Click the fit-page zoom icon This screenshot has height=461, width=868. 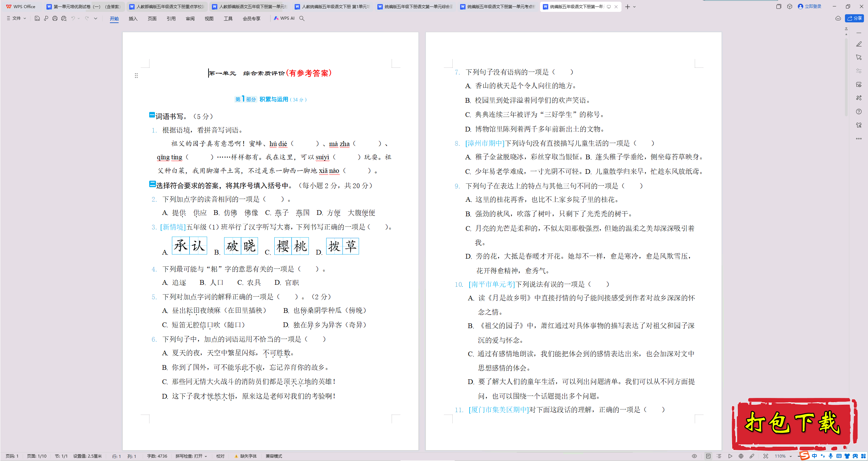point(766,456)
